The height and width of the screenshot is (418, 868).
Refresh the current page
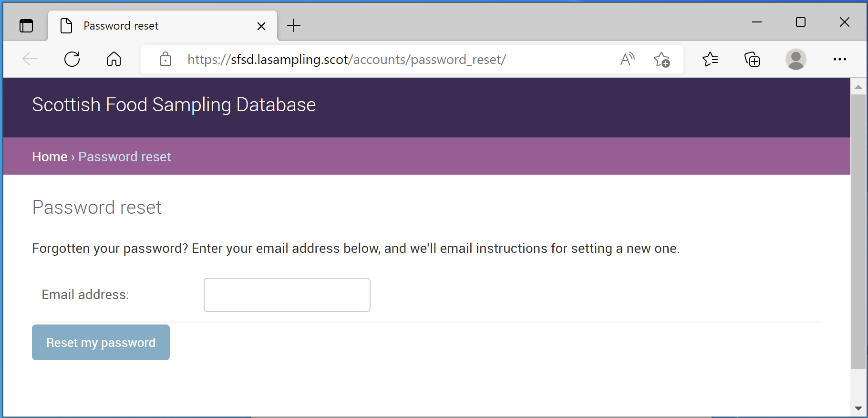72,59
